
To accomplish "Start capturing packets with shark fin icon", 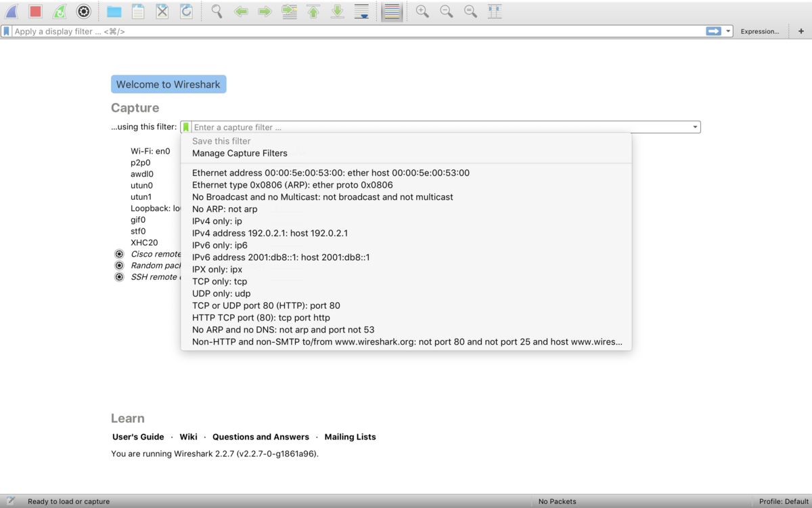I will 12,12.
